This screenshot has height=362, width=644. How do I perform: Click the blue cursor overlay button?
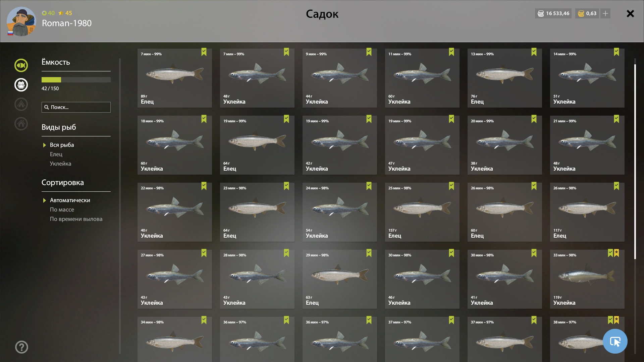[615, 341]
